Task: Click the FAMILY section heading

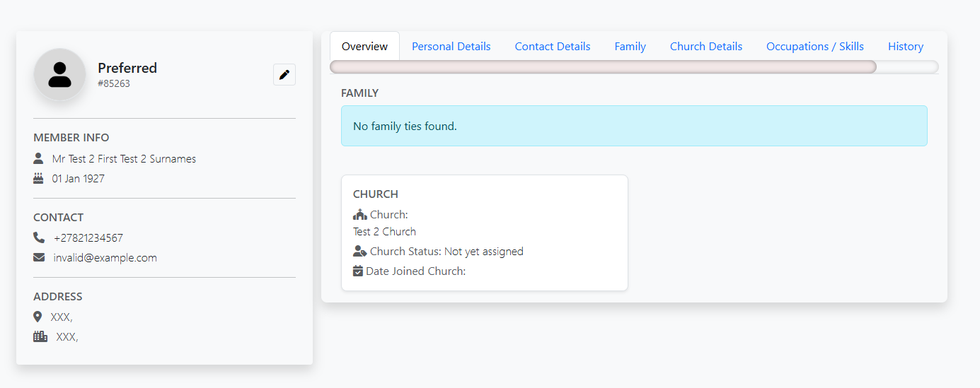Action: [x=360, y=93]
